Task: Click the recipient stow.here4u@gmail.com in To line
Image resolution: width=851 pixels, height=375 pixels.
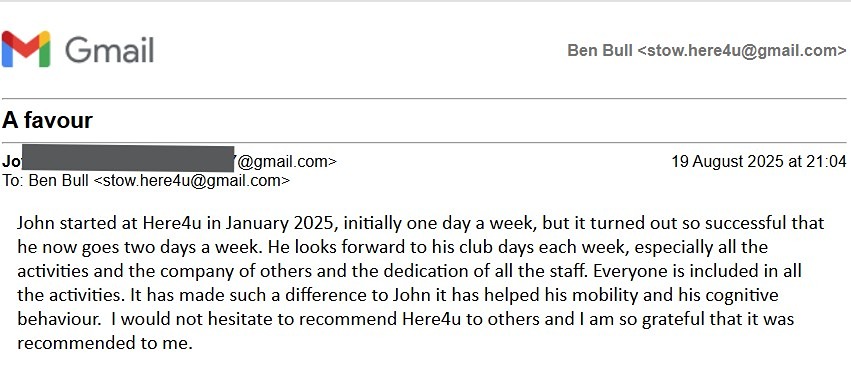Action: tap(192, 181)
